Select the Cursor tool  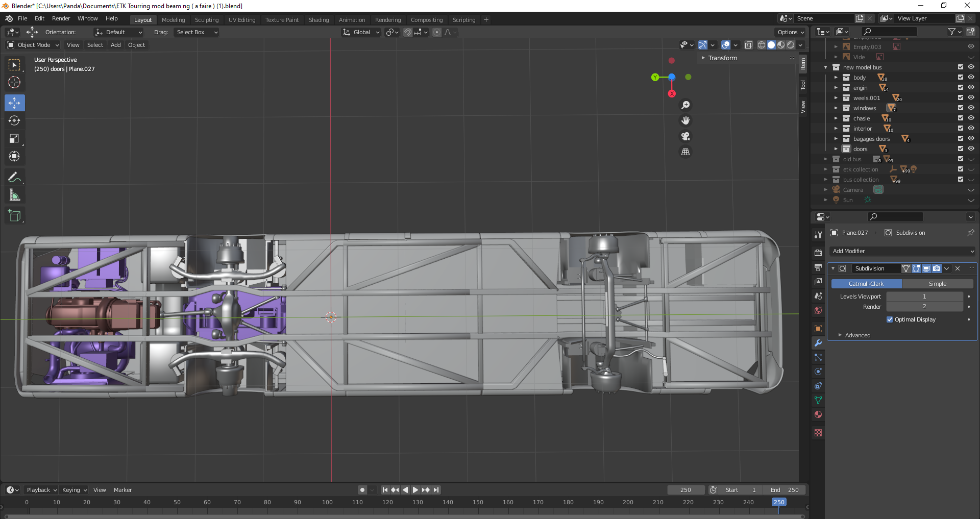tap(14, 82)
